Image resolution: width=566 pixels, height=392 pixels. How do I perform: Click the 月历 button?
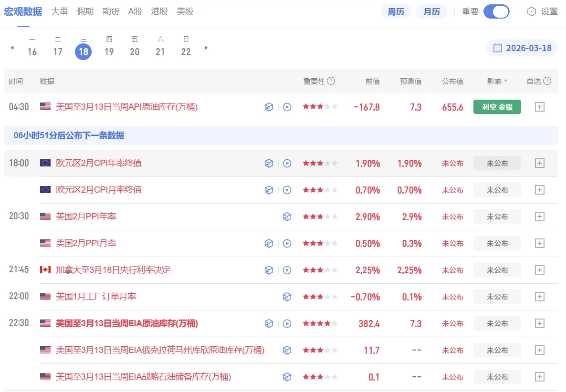click(x=432, y=12)
